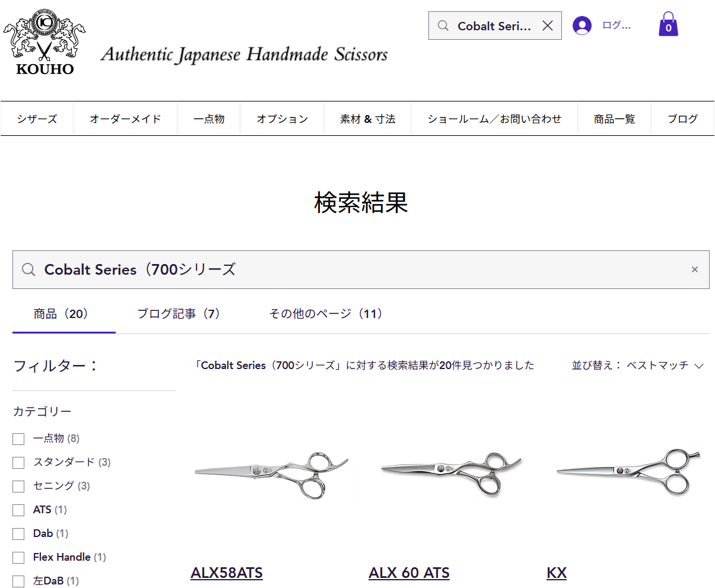Image resolution: width=715 pixels, height=588 pixels.
Task: Click the user account avatar icon
Action: pyautogui.click(x=582, y=26)
